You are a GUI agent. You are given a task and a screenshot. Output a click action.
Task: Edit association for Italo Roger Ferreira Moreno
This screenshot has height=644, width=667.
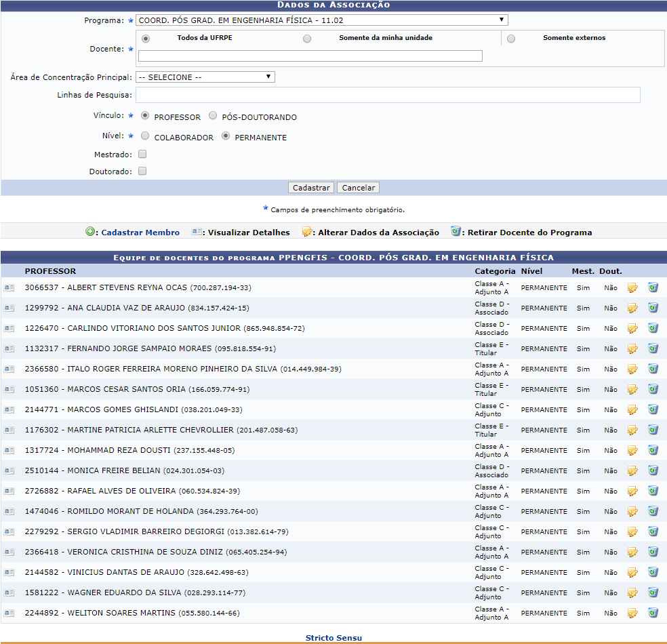632,369
